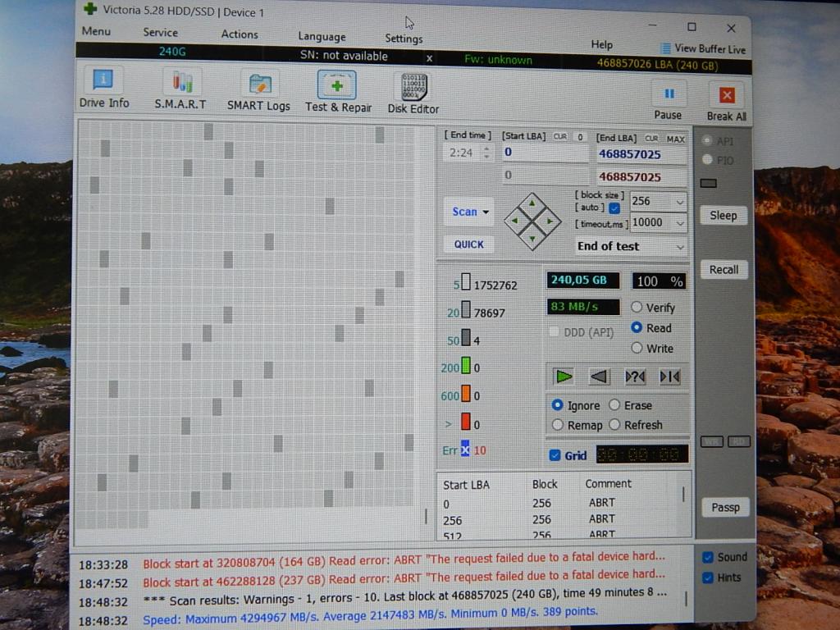Screen dimensions: 840x630
Task: Click the Recall button
Action: point(724,269)
